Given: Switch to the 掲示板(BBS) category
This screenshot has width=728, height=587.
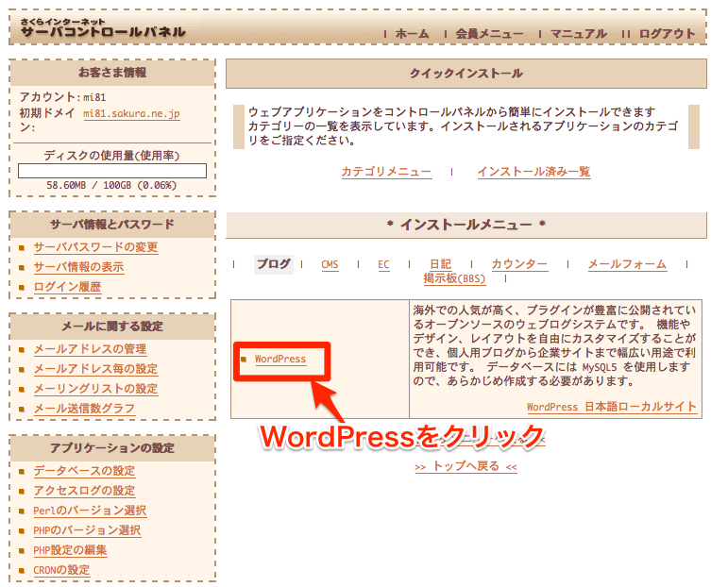Looking at the screenshot, I should 454,278.
